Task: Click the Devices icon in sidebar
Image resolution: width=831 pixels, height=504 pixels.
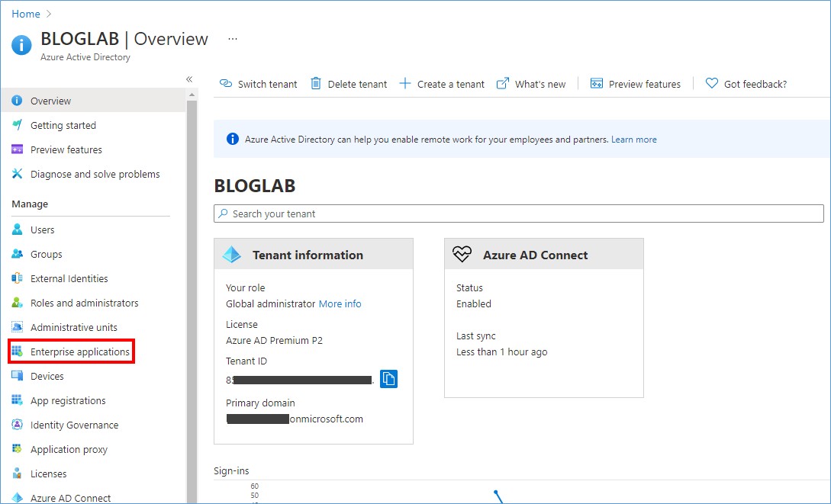Action: tap(17, 376)
